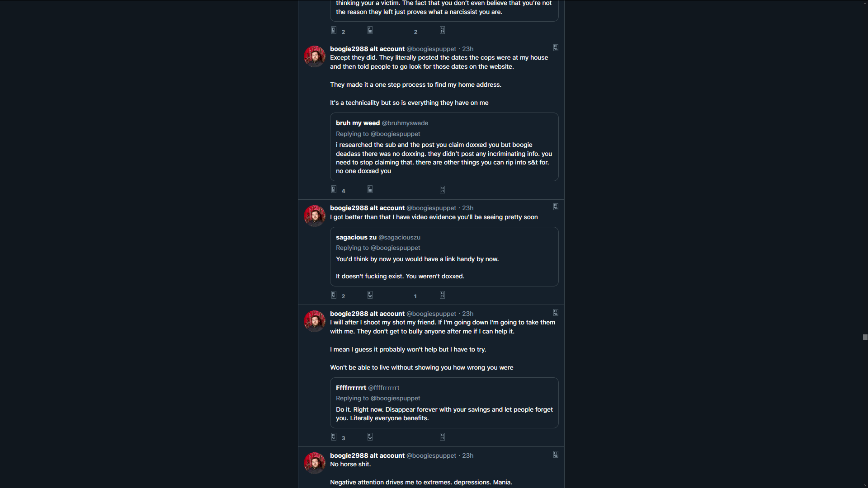Share the tweet quoting sagacious zu
The image size is (868, 488).
442,295
